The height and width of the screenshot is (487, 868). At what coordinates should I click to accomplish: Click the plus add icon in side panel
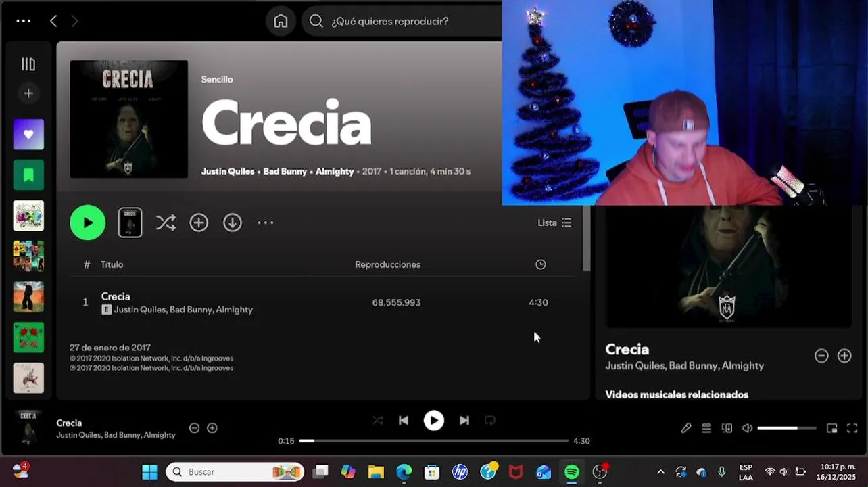coord(844,356)
